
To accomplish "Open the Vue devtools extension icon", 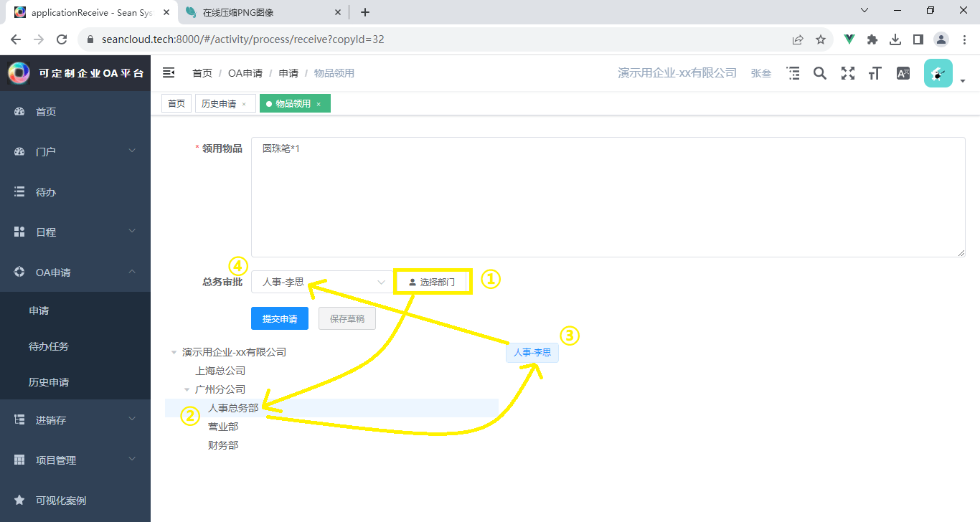I will click(x=849, y=39).
